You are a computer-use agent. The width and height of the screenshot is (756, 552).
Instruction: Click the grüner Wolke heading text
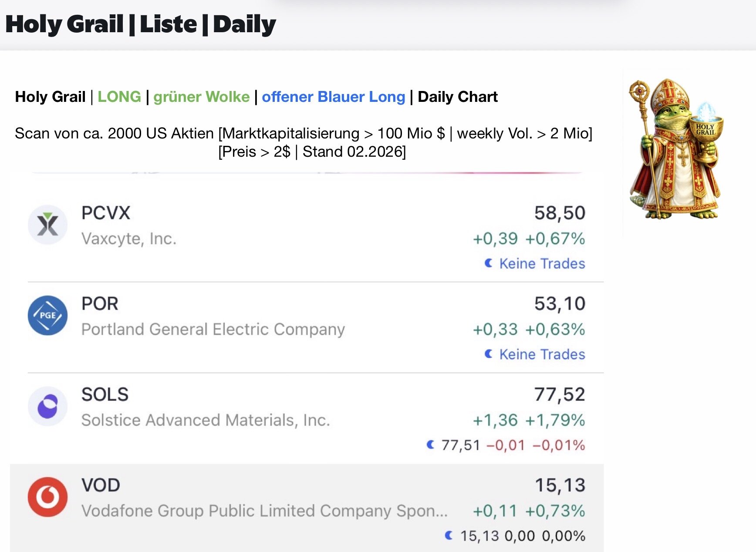(201, 97)
